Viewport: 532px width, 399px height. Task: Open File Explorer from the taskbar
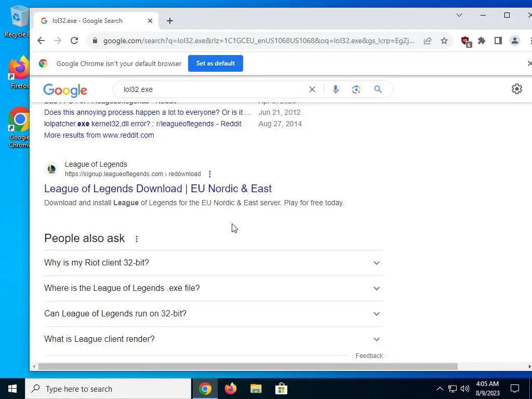click(x=256, y=389)
